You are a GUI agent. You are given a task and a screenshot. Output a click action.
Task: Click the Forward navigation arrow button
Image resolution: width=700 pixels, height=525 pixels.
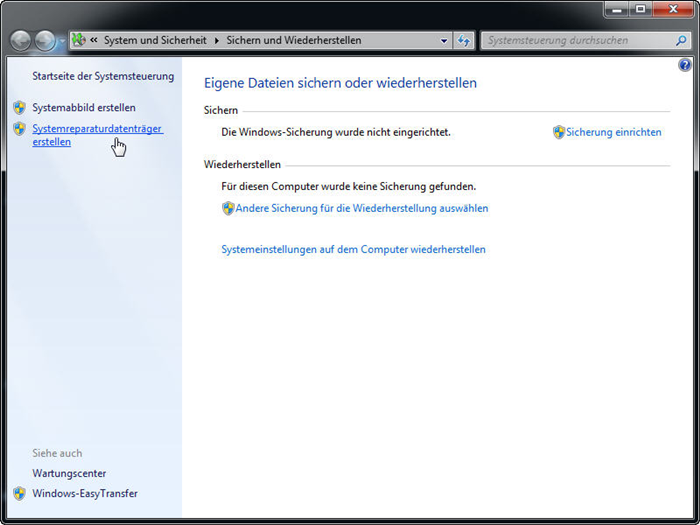[45, 41]
